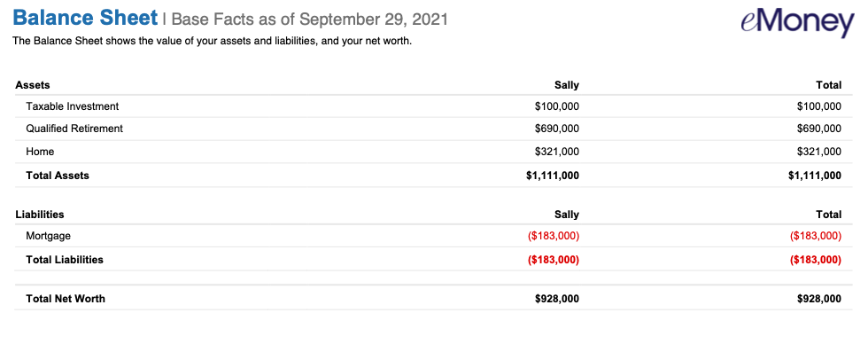The height and width of the screenshot is (344, 868).
Task: Click the Total Assets label
Action: (x=58, y=176)
